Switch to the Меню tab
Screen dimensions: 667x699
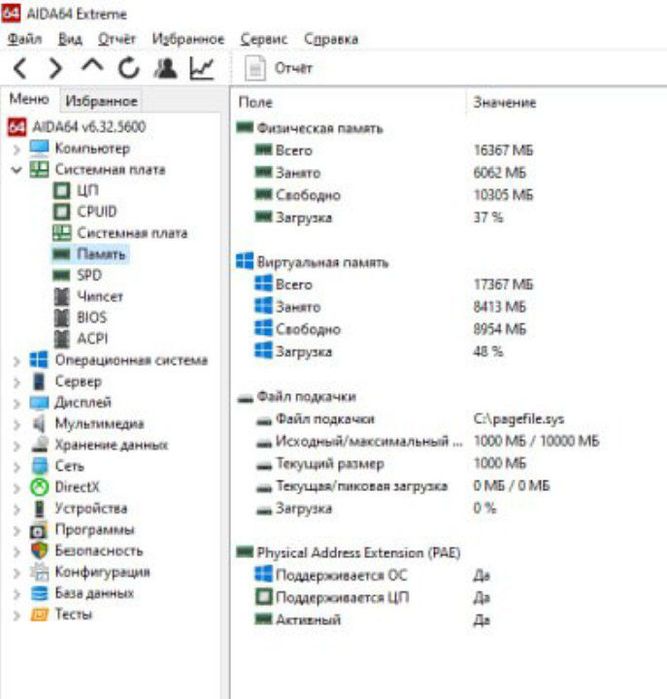(x=29, y=99)
